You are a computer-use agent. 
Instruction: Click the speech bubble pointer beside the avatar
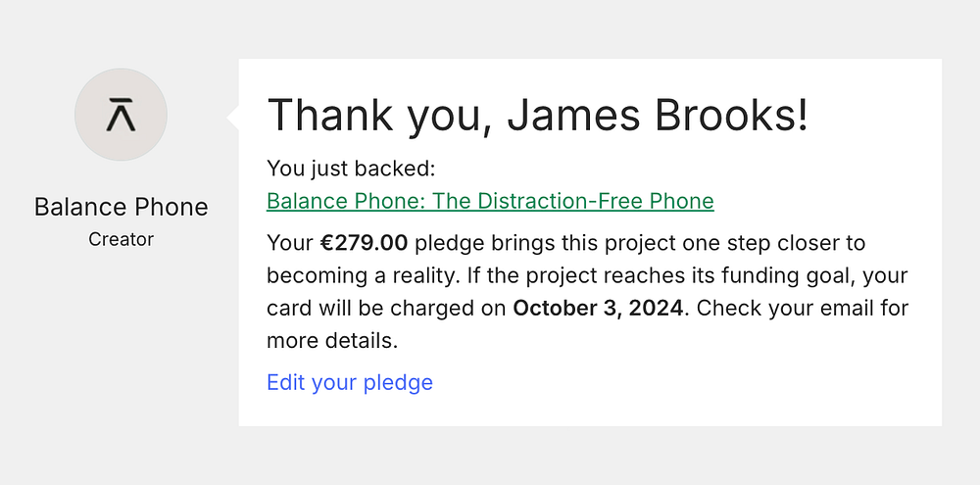point(233,117)
